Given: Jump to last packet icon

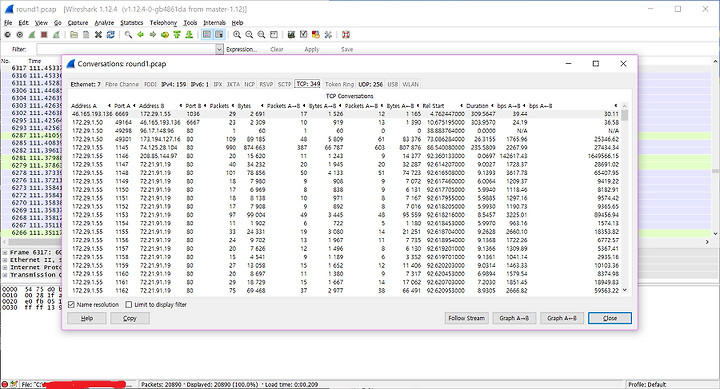Looking at the screenshot, I should (189, 34).
